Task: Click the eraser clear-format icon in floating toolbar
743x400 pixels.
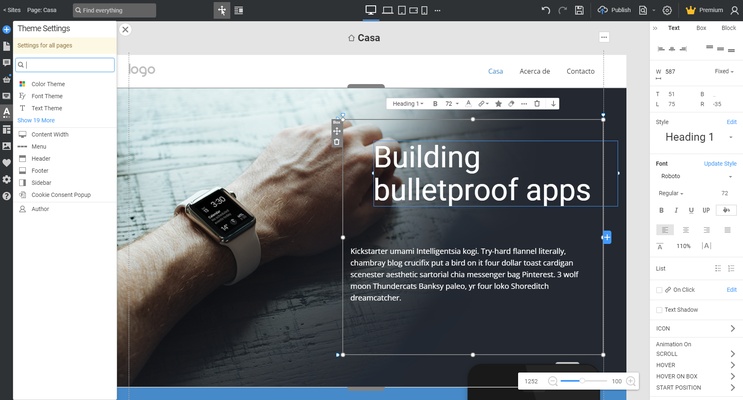Action: (x=511, y=103)
